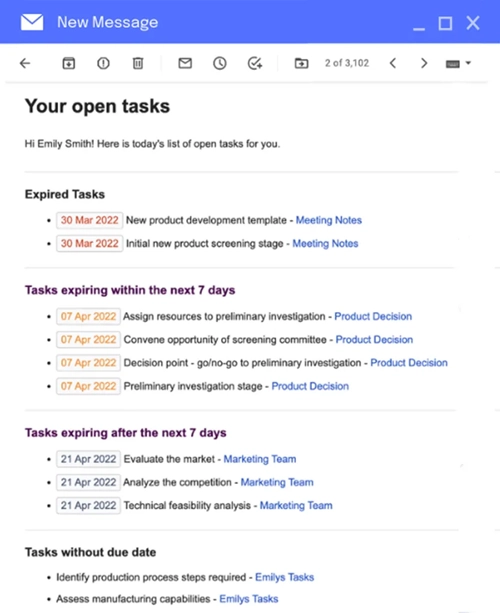Image resolution: width=500 pixels, height=613 pixels.
Task: Maximize the New Message window
Action: click(x=445, y=23)
